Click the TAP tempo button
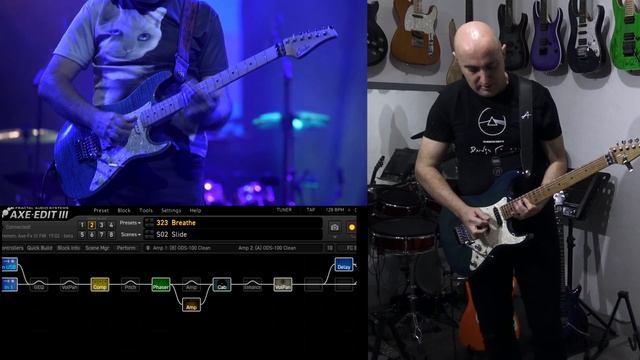Image resolution: width=640 pixels, height=360 pixels. coord(311,210)
